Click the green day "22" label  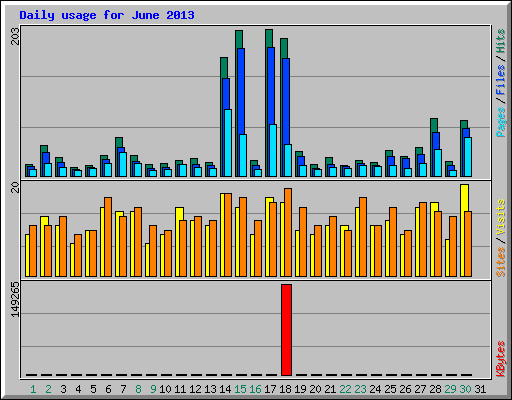coord(345,389)
